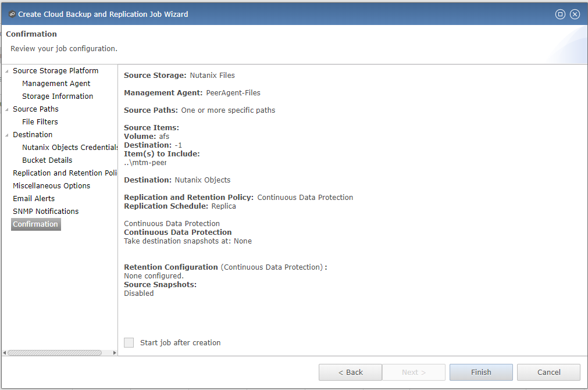Enable Start job after creation checkbox
The height and width of the screenshot is (390, 588).
(x=129, y=342)
